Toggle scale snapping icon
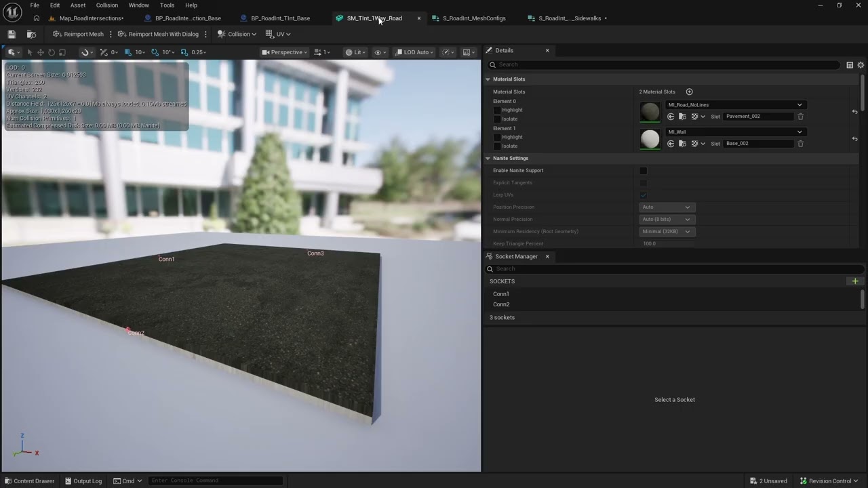This screenshot has width=868, height=488. coord(184,52)
